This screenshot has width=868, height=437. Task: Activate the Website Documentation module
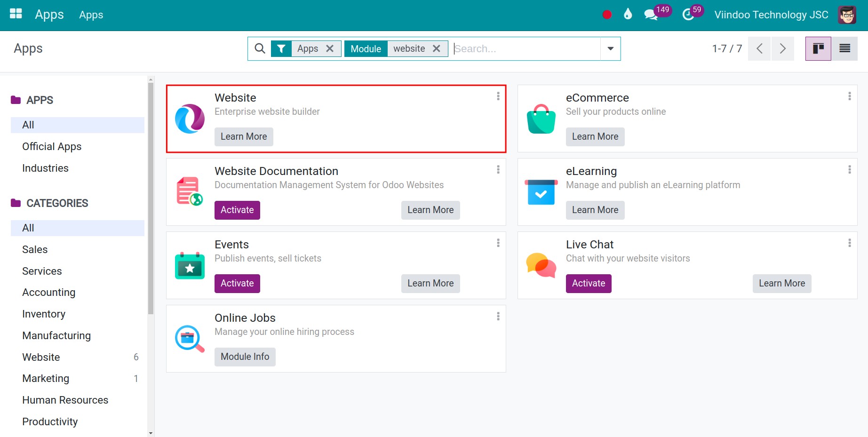click(x=237, y=210)
